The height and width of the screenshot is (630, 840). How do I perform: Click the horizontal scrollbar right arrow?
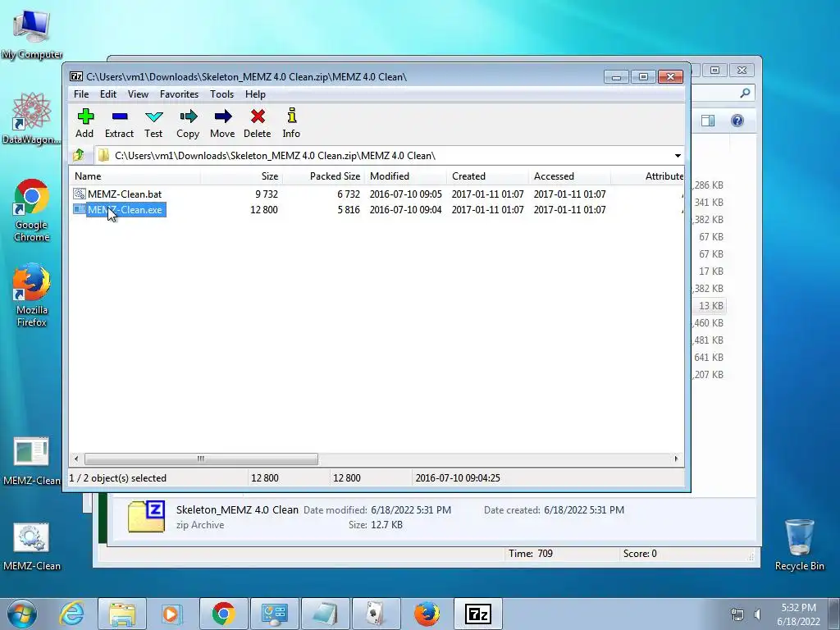[x=676, y=459]
